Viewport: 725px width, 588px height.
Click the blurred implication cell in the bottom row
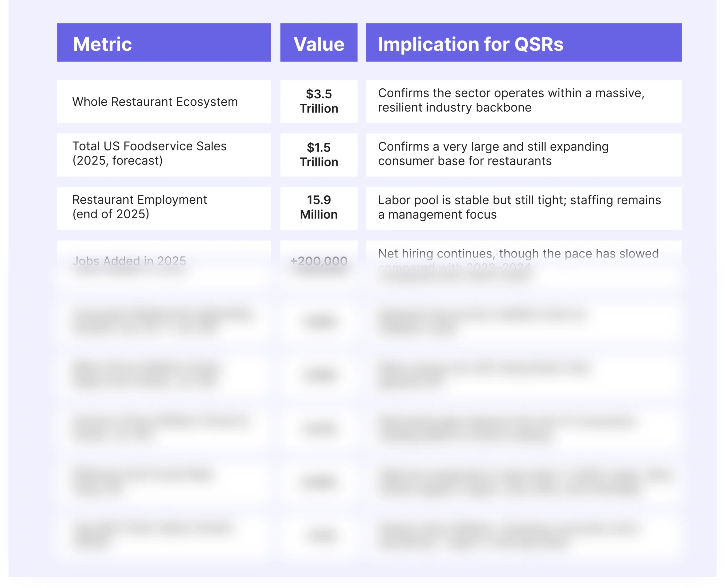(524, 535)
